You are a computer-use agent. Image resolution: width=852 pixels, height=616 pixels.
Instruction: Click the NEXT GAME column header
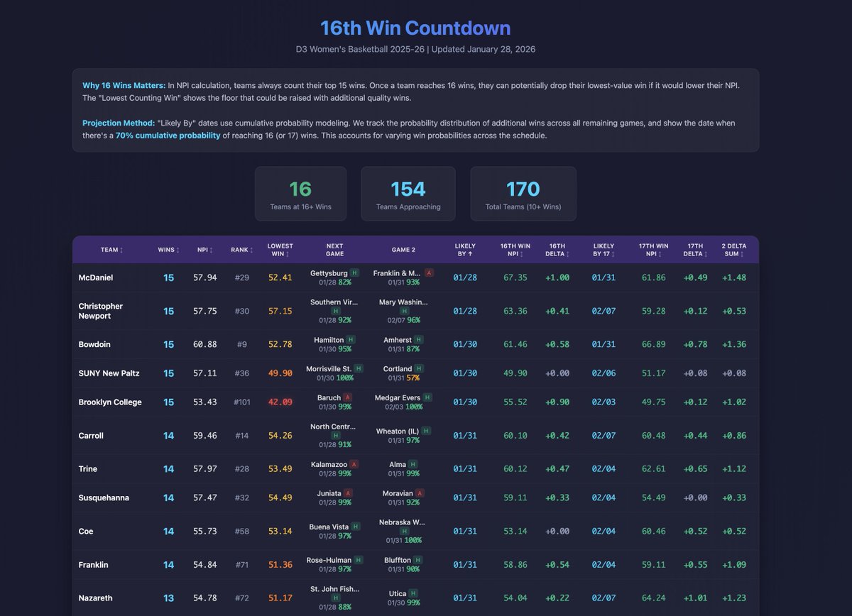(335, 250)
